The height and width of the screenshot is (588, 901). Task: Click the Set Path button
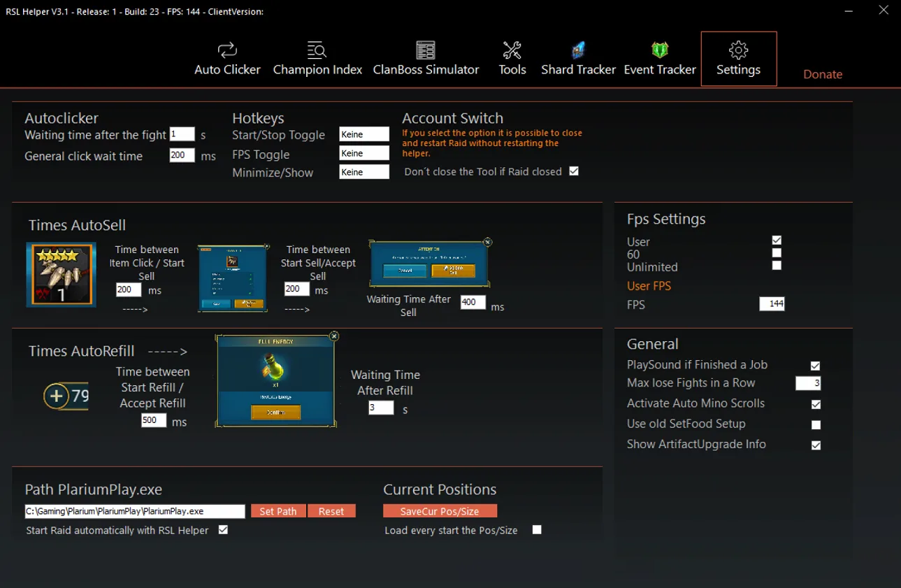278,511
